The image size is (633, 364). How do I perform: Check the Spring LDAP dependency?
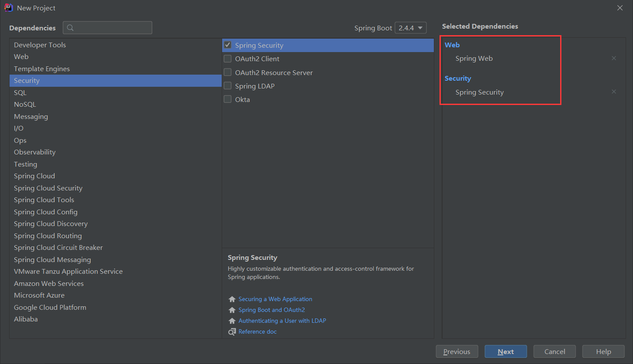[x=228, y=86]
